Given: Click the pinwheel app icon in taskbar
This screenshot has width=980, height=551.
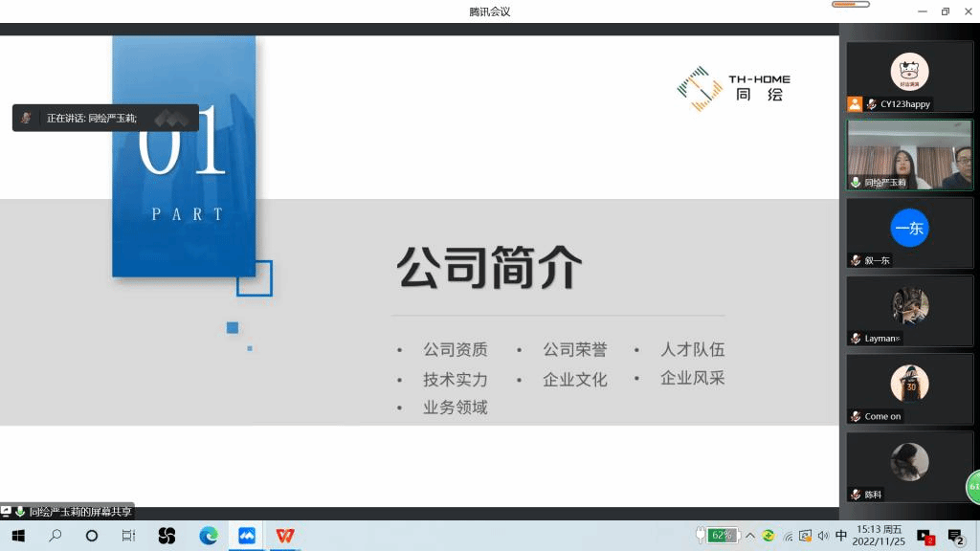Looking at the screenshot, I should coord(167,536).
